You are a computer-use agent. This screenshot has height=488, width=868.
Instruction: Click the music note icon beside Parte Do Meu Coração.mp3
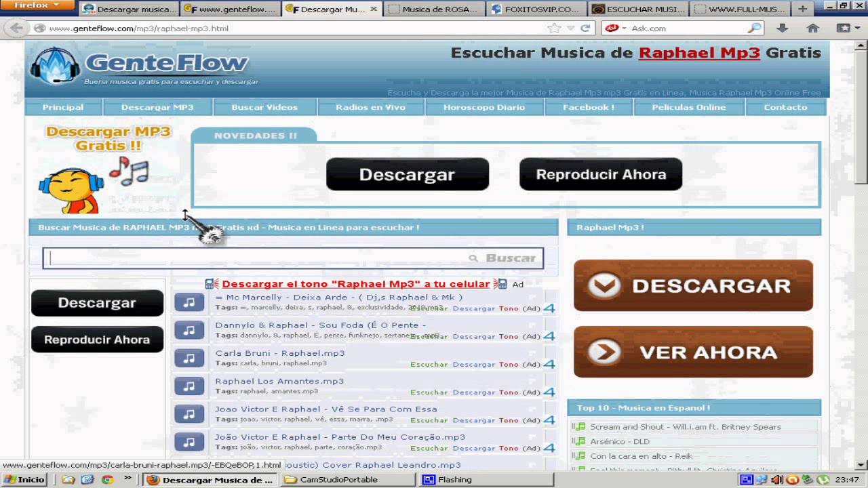(x=189, y=442)
